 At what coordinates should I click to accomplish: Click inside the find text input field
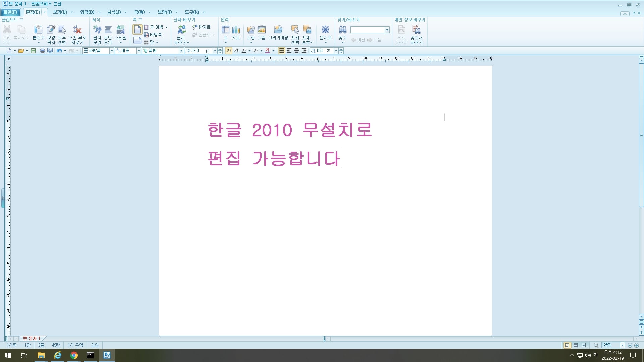[x=367, y=30]
